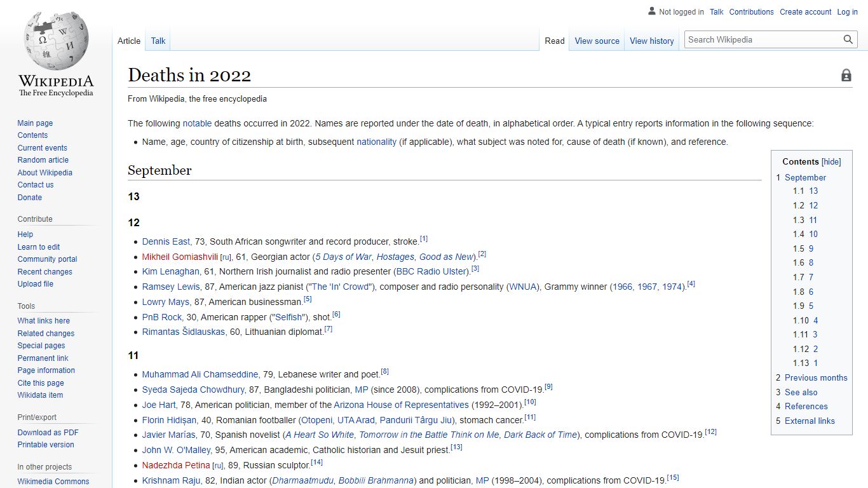Viewport: 868px width, 488px height.
Task: Jump to External links in Contents
Action: coord(810,421)
